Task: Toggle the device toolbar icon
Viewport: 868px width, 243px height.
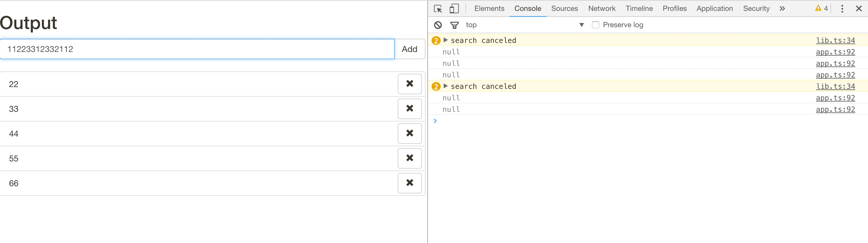Action: point(454,9)
